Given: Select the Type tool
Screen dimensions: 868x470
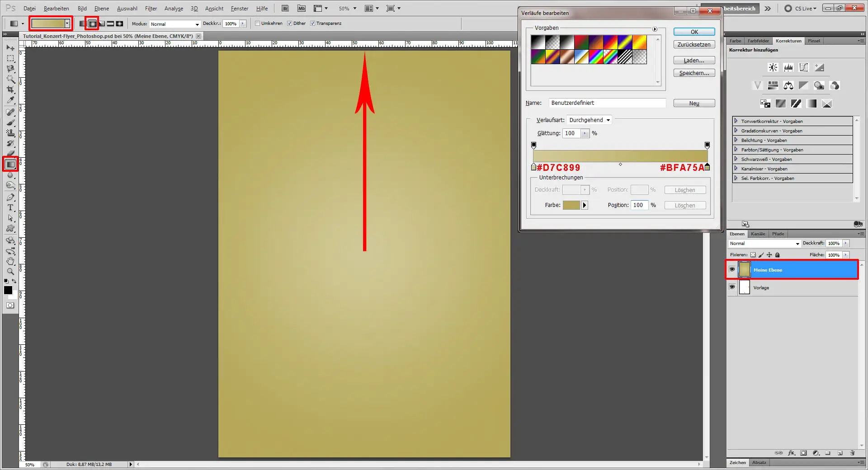Looking at the screenshot, I should (10, 208).
